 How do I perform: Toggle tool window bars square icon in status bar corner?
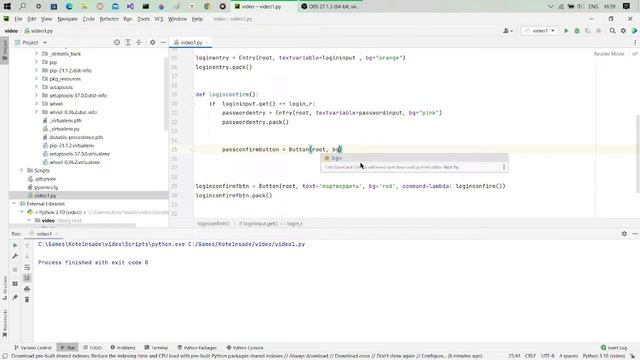(5, 356)
